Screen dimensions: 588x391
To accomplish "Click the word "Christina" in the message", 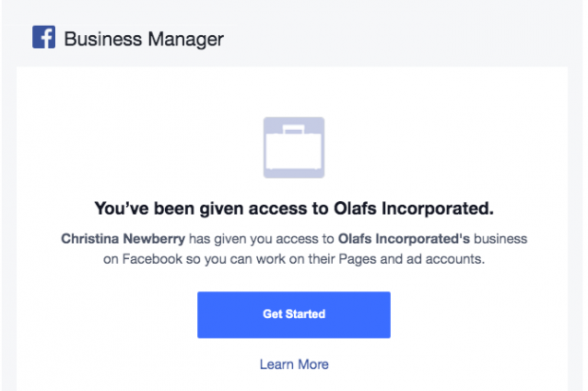I will (x=88, y=237).
